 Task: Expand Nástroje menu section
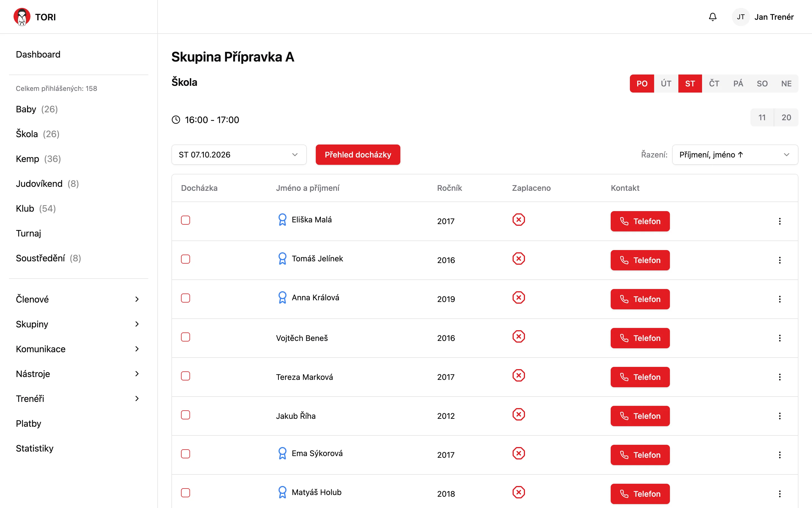[x=78, y=374]
